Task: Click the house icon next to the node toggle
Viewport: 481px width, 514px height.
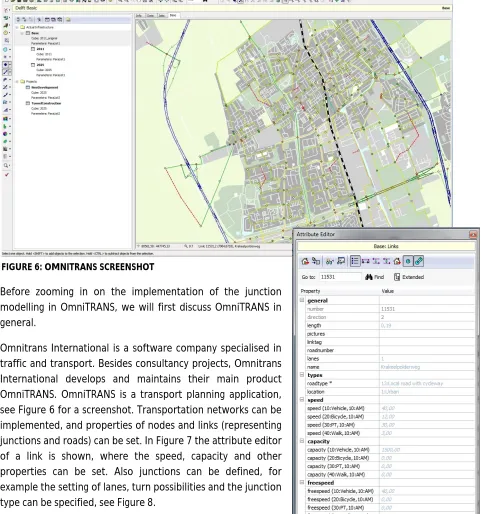Action: 397,261
